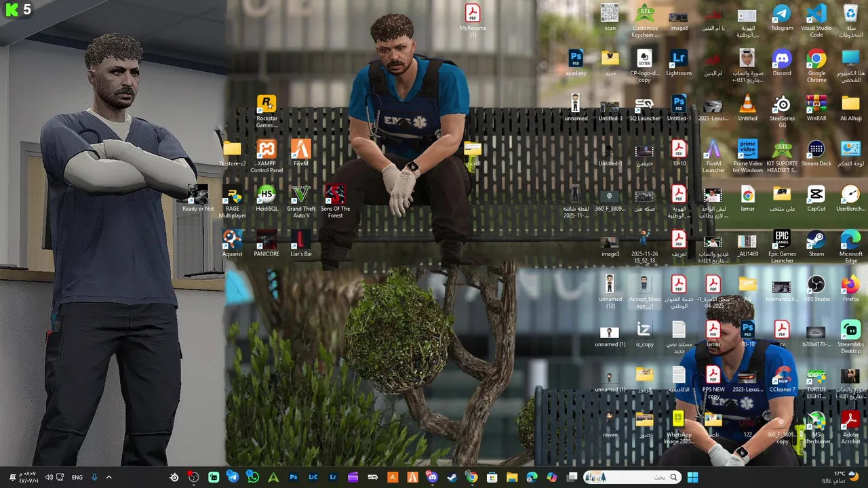Open the Rockstar Games Launcher desktop icon
This screenshot has height=488, width=868.
[267, 111]
